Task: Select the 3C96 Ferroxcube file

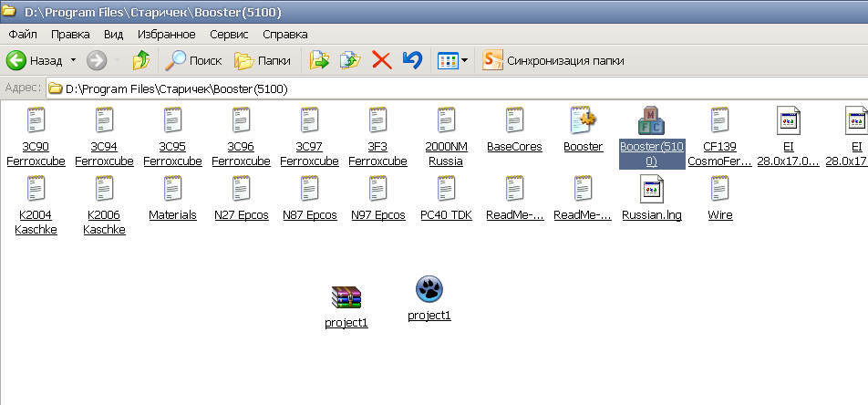Action: pos(242,137)
